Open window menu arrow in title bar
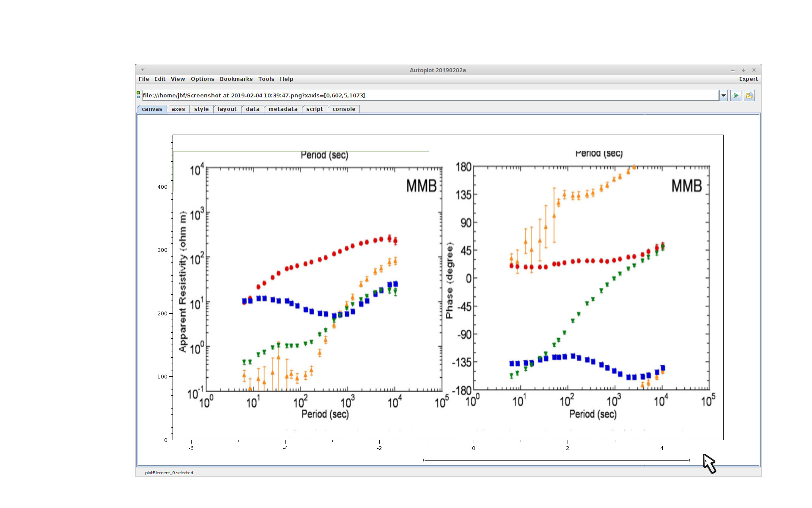This screenshot has height=508, width=812. (143, 70)
